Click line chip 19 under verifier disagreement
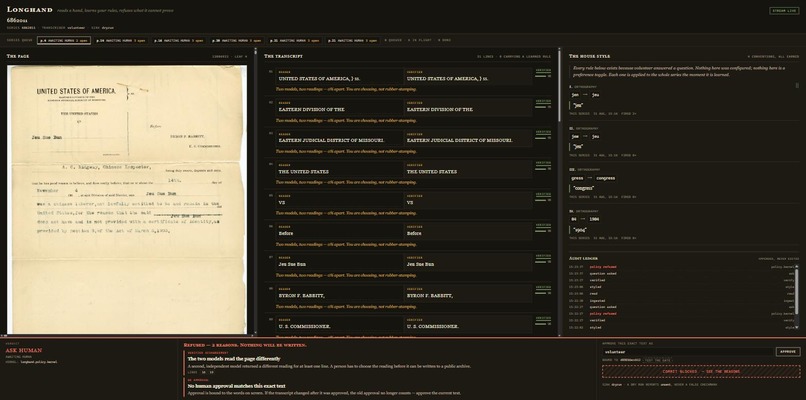806x400 pixels. (x=211, y=372)
